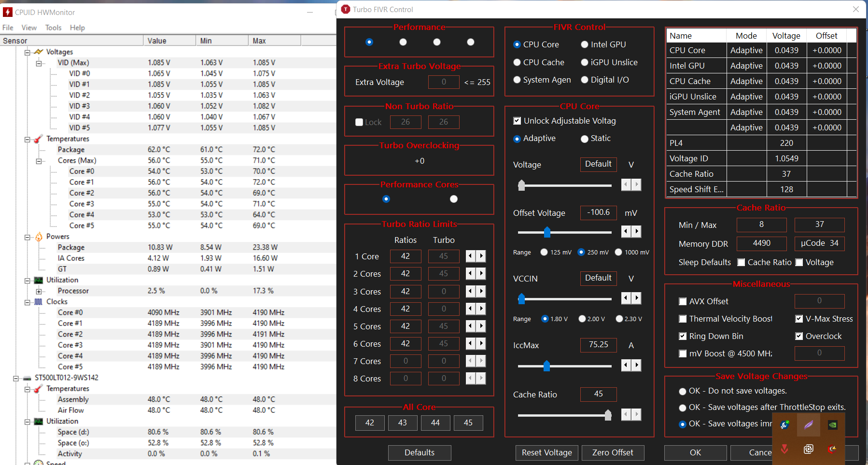
Task: Click the purple feather tray icon
Action: coord(809,425)
